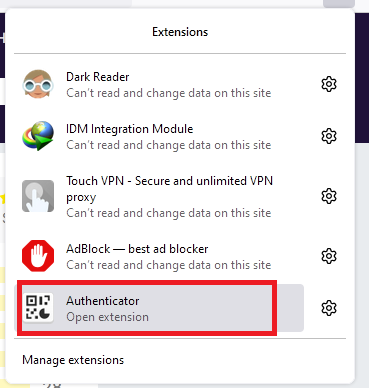
Task: Select the Dark Reader extension entry
Action: pyautogui.click(x=159, y=84)
